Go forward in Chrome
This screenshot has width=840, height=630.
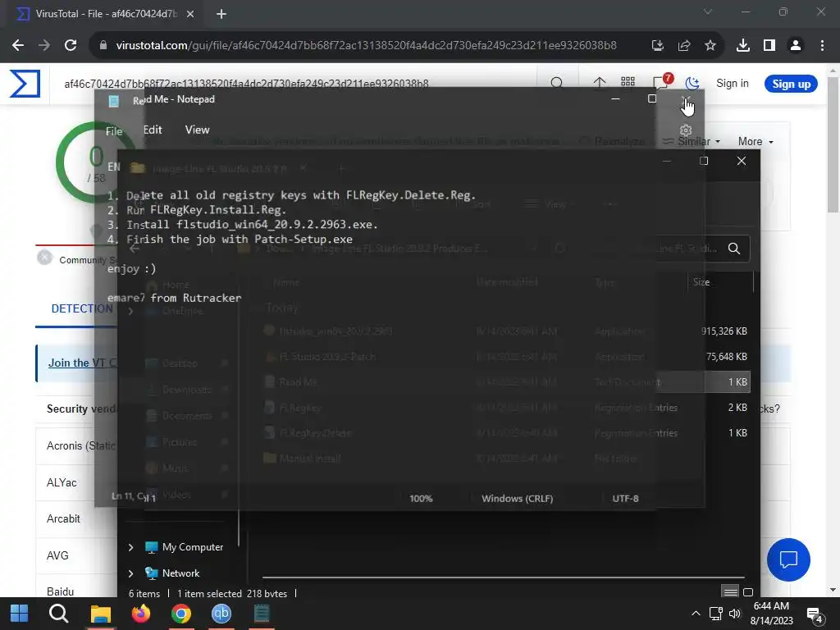click(x=44, y=46)
